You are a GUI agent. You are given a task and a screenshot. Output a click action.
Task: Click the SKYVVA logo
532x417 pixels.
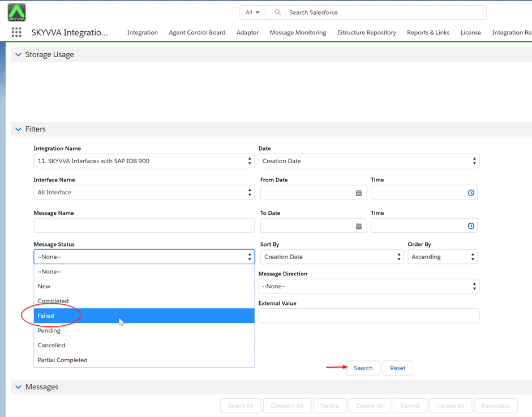16,12
